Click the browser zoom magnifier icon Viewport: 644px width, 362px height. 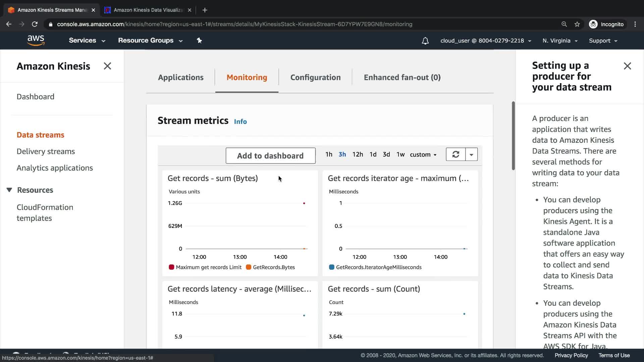pos(564,24)
